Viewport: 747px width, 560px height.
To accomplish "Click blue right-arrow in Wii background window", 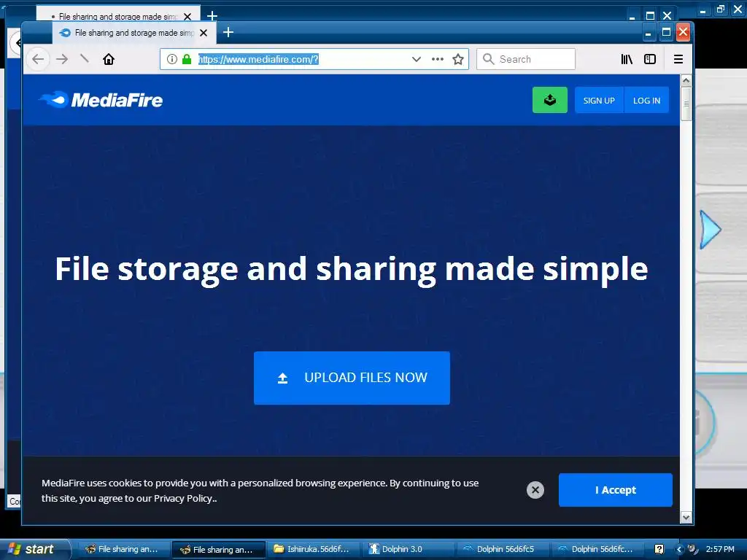I will pyautogui.click(x=710, y=230).
